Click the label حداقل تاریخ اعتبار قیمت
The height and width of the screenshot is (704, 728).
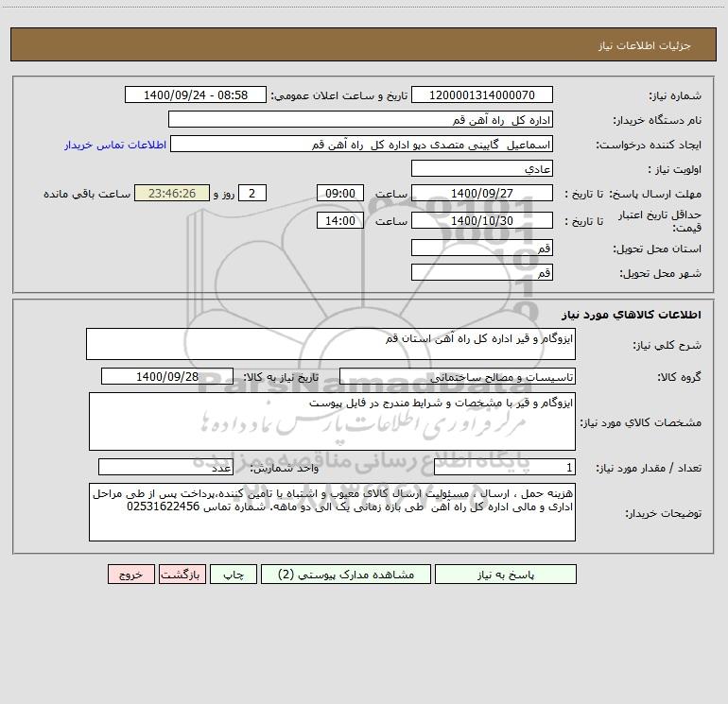click(x=660, y=221)
